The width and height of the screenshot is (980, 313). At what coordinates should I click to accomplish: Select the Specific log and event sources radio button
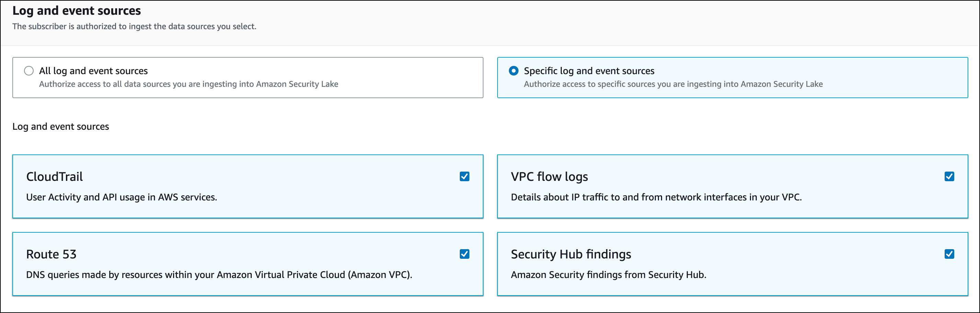coord(513,71)
